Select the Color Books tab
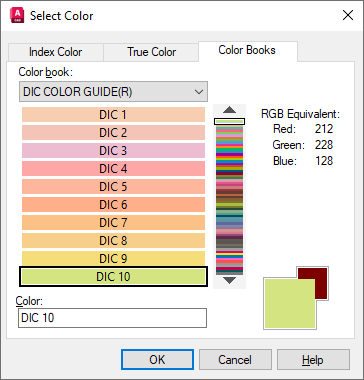The image size is (364, 380). tap(247, 50)
